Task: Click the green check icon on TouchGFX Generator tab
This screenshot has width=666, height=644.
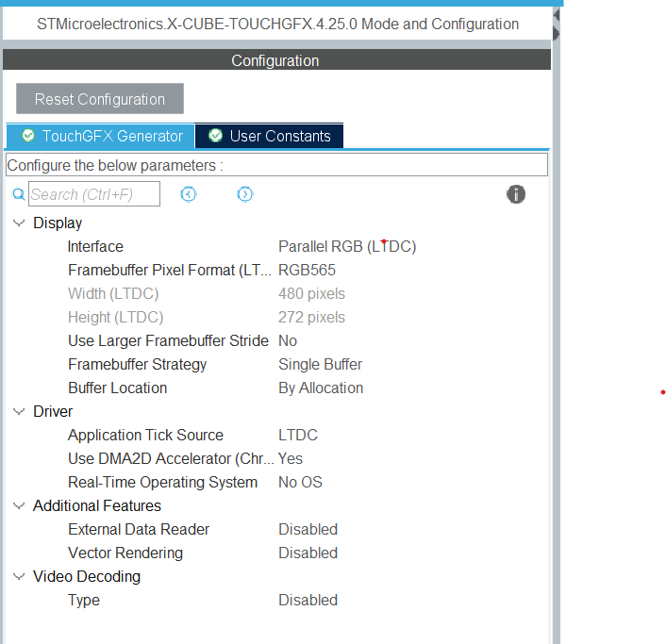Action: coord(28,136)
